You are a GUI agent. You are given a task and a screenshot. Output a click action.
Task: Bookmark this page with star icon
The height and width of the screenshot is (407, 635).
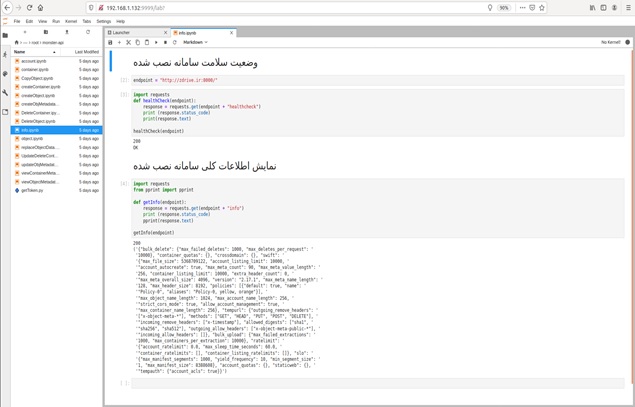(542, 8)
